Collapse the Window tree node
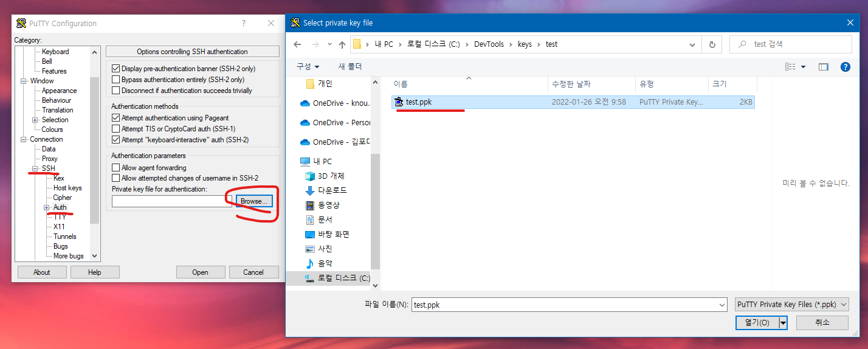The image size is (868, 349). [24, 81]
